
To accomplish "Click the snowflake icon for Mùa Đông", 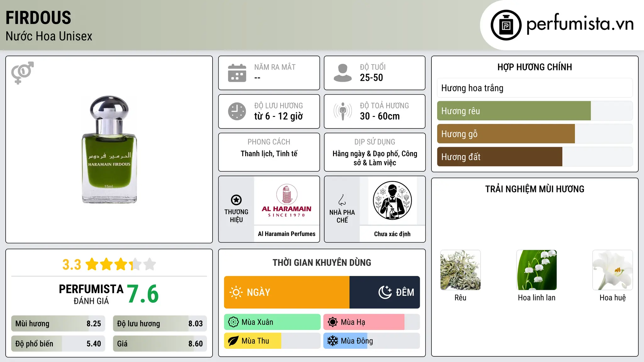I will pos(333,341).
